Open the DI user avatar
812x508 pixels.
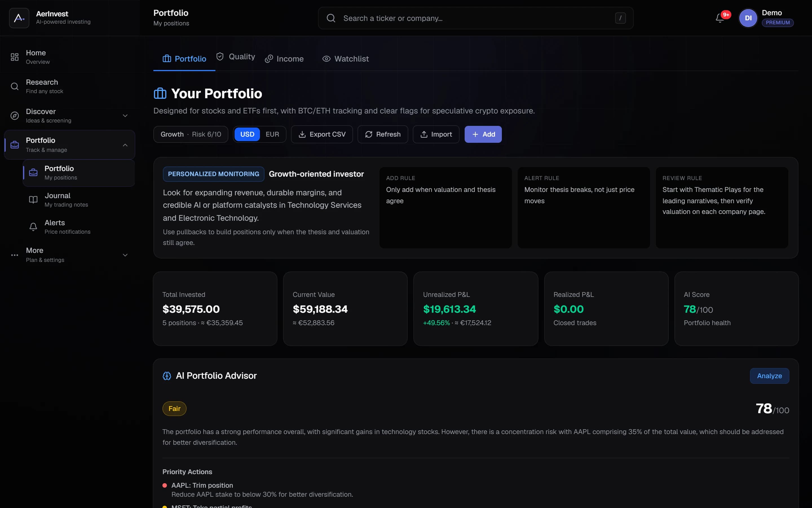pyautogui.click(x=748, y=18)
